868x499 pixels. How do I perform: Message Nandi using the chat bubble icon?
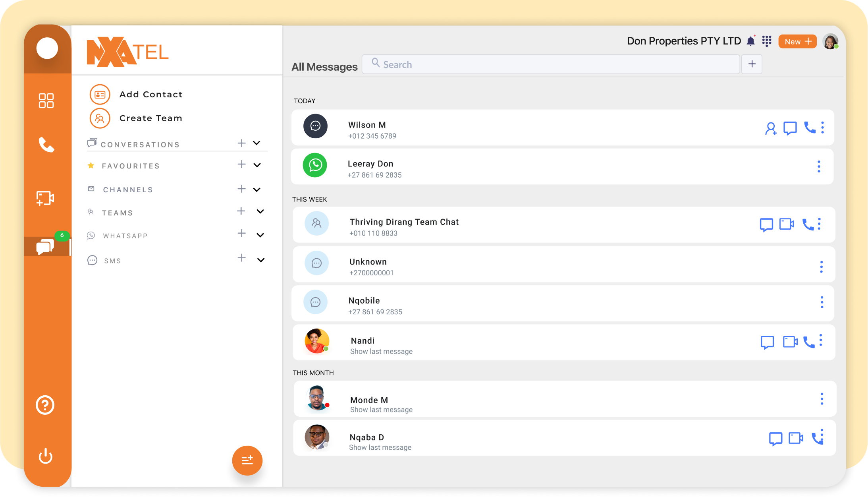click(767, 342)
